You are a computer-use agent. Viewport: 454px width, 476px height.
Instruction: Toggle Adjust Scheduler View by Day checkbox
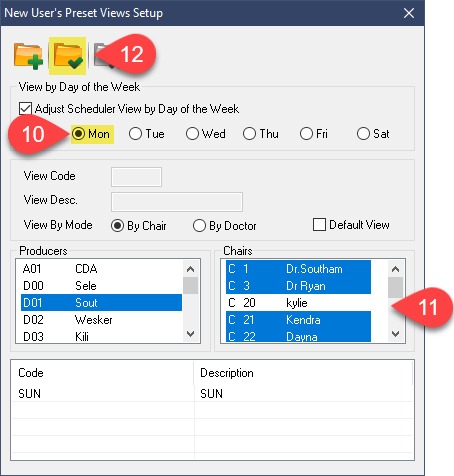tap(25, 109)
